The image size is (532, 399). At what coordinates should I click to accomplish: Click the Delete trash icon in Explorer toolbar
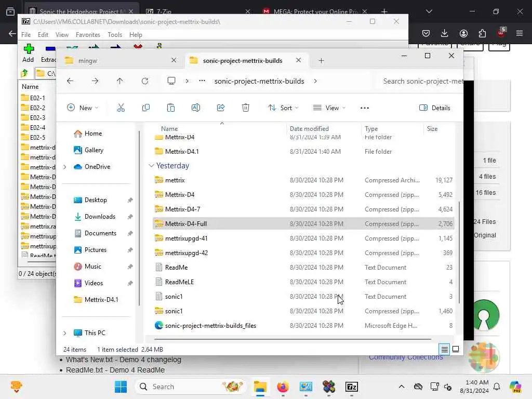point(246,108)
